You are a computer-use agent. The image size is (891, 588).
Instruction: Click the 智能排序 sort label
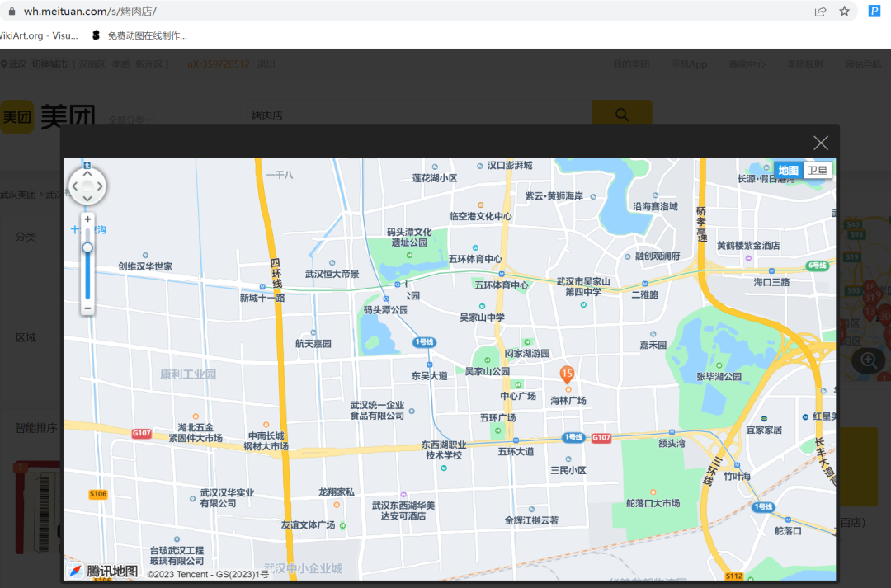click(x=36, y=428)
